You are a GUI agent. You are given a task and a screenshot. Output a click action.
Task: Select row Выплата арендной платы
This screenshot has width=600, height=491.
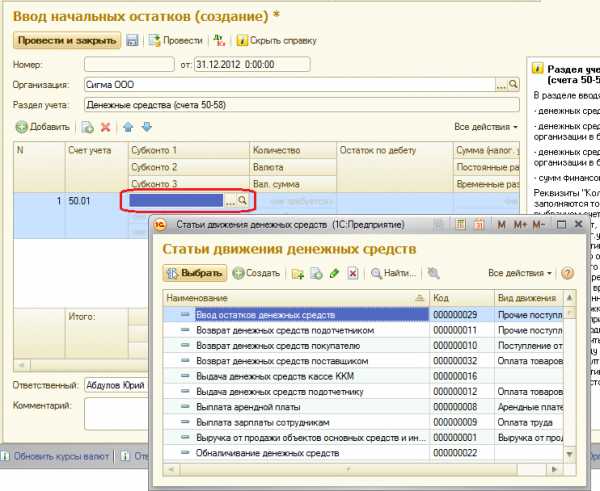pos(363,407)
